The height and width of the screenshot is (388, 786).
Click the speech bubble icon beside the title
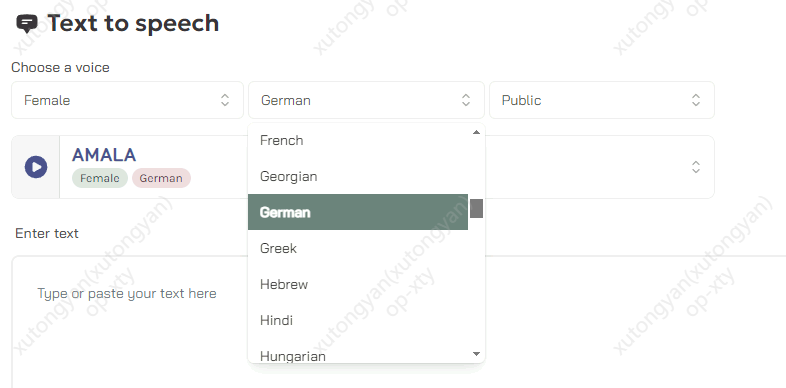[x=27, y=24]
